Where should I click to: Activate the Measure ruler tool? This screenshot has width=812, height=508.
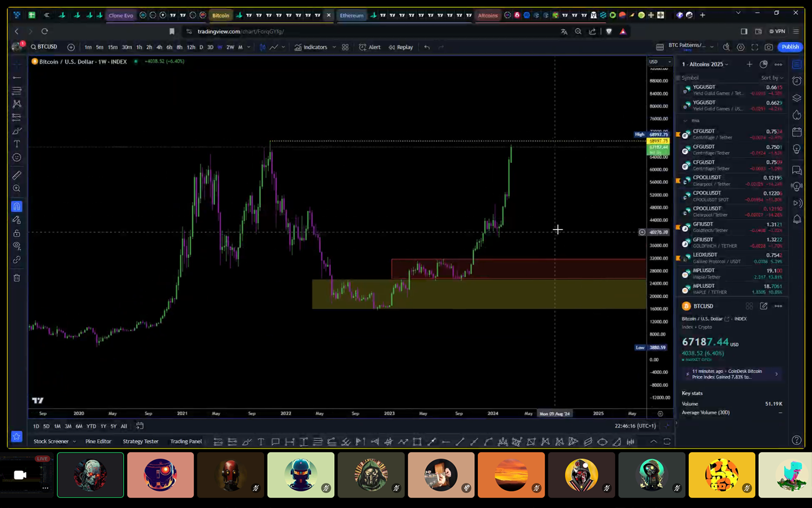pyautogui.click(x=17, y=175)
